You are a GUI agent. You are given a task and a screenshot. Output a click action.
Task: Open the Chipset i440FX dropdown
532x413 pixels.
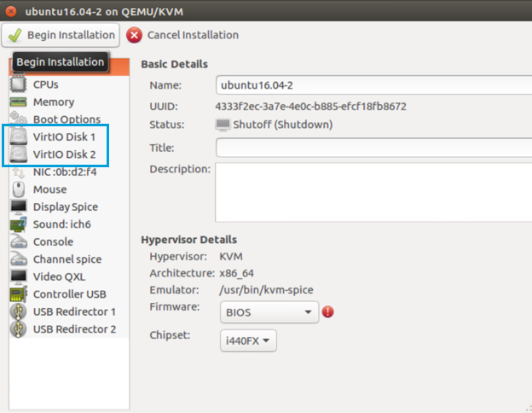248,340
